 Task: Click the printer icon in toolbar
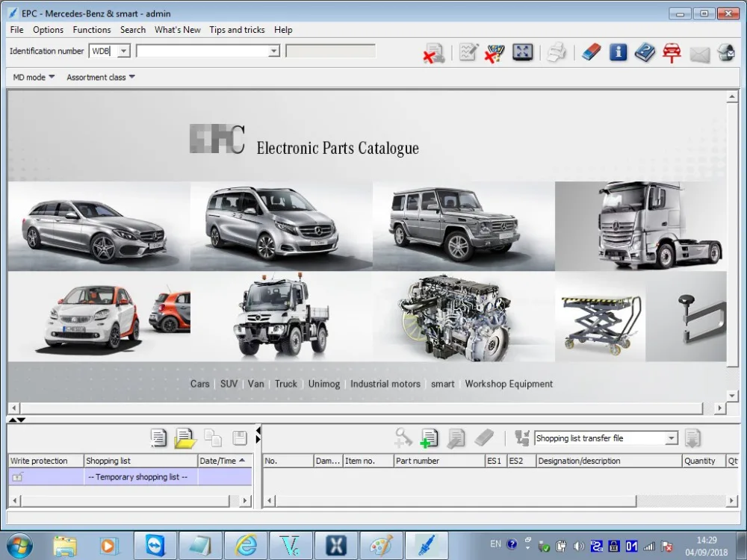click(556, 52)
